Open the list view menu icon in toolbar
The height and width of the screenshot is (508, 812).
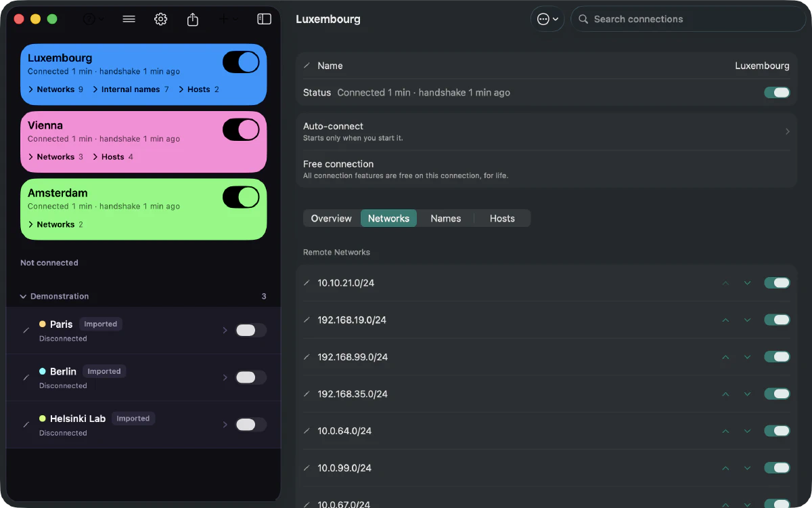pyautogui.click(x=129, y=19)
